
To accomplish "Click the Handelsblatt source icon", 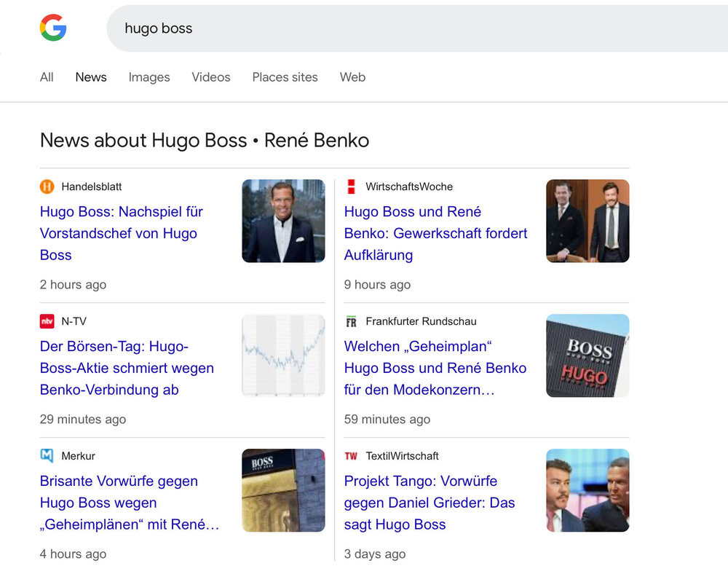I will click(x=47, y=186).
